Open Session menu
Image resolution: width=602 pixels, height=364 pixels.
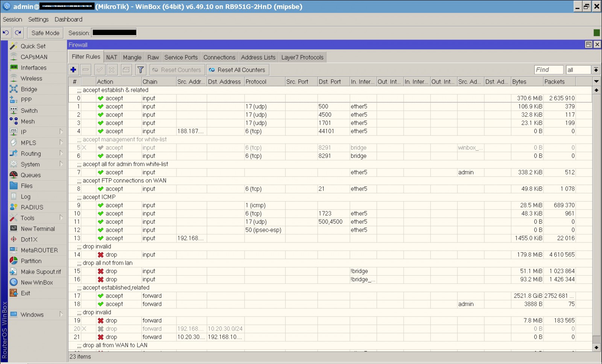coord(12,19)
